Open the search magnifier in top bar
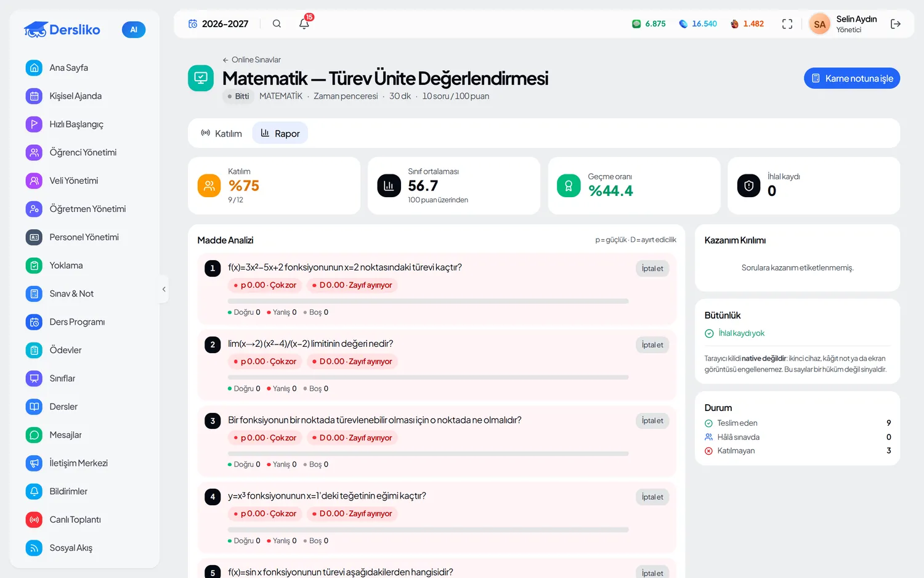Image resolution: width=924 pixels, height=578 pixels. pos(277,24)
